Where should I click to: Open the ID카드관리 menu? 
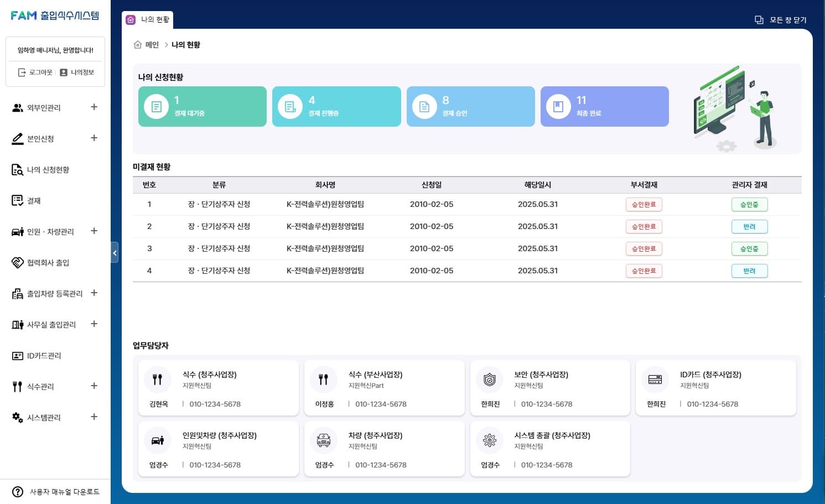pyautogui.click(x=44, y=356)
